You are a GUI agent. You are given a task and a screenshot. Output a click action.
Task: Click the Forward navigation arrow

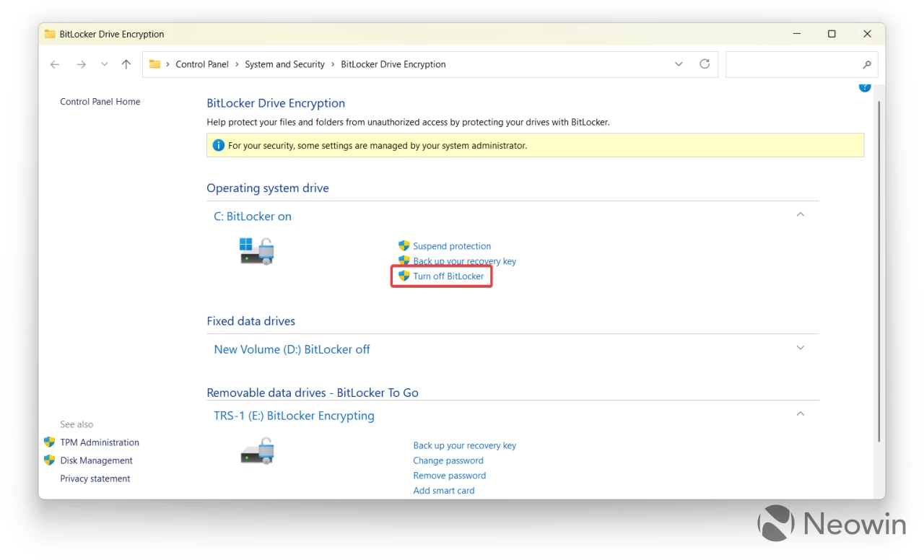tap(81, 64)
